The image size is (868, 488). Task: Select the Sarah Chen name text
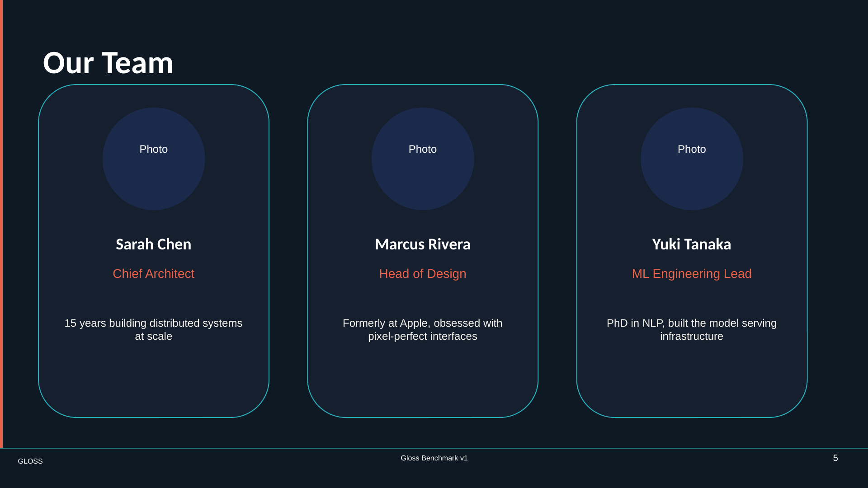[154, 244]
